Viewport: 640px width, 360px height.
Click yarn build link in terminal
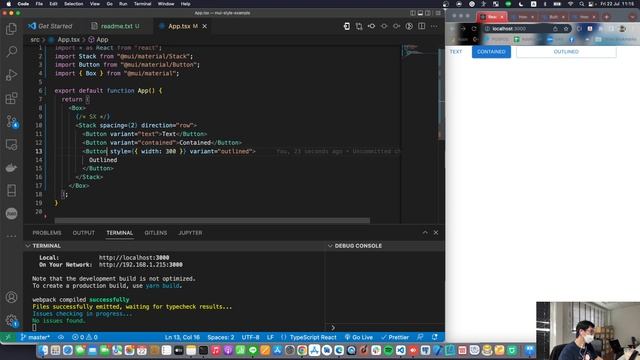tap(163, 286)
